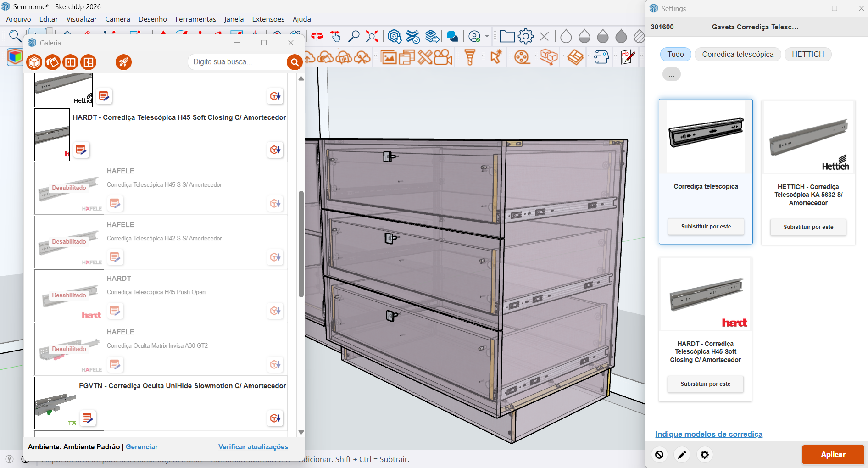Open the Câmera menu
The height and width of the screenshot is (468, 868).
pos(117,19)
